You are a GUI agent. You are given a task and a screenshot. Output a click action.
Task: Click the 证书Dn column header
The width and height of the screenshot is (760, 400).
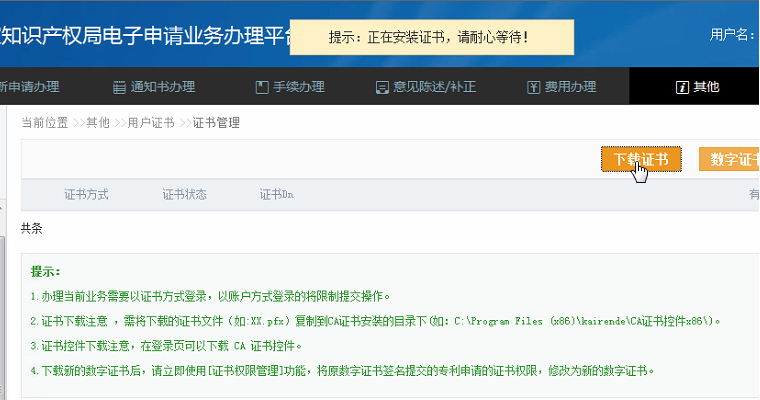(x=276, y=194)
